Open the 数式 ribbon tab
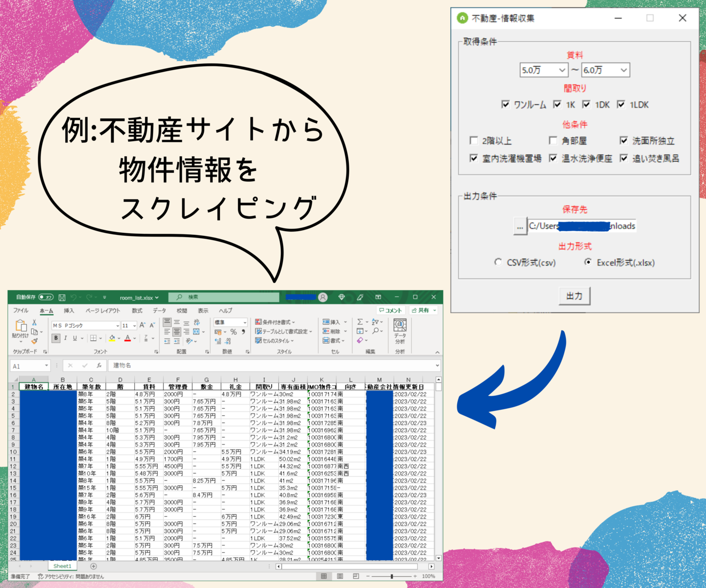Screen dimensions: 706x588 tap(137, 310)
